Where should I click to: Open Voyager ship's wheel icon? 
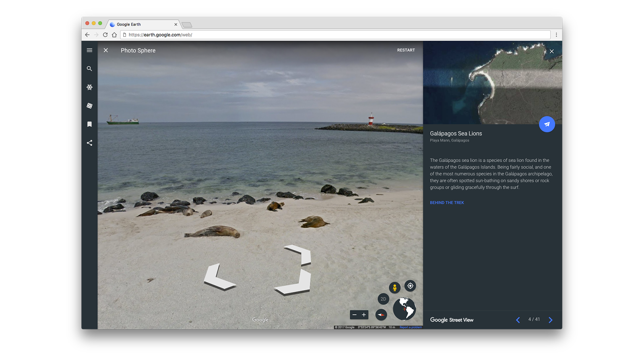point(89,87)
